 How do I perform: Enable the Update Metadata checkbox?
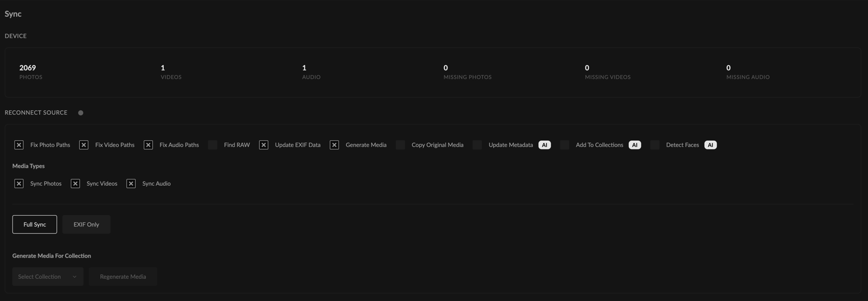click(x=477, y=145)
